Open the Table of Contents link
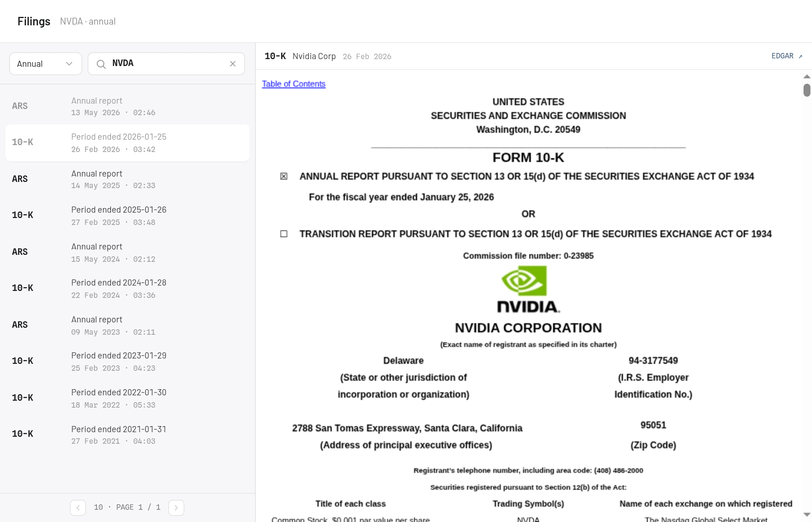The height and width of the screenshot is (522, 812). [x=293, y=84]
